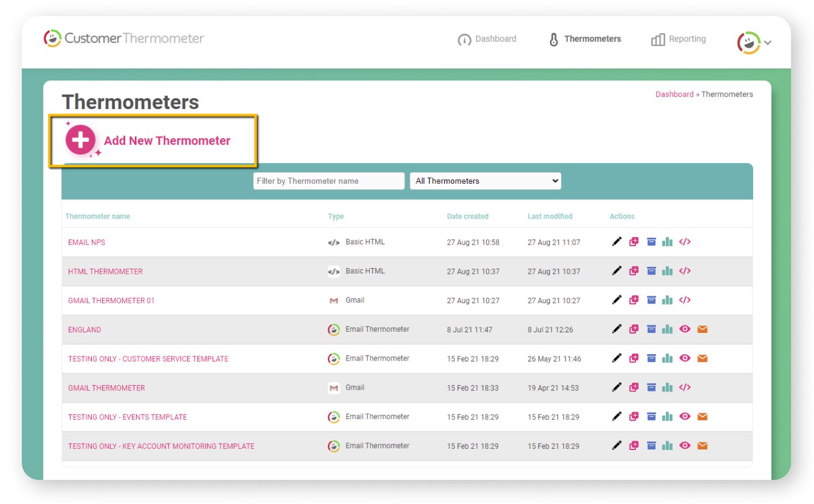
Task: View EMAIL NPS results bar chart icon
Action: pyautogui.click(x=667, y=242)
